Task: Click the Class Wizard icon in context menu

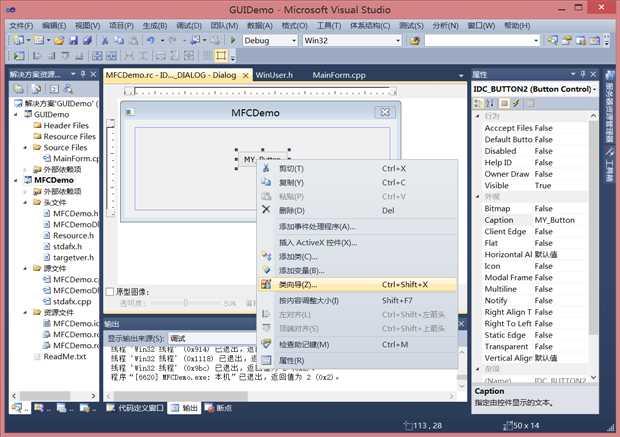Action: click(266, 284)
